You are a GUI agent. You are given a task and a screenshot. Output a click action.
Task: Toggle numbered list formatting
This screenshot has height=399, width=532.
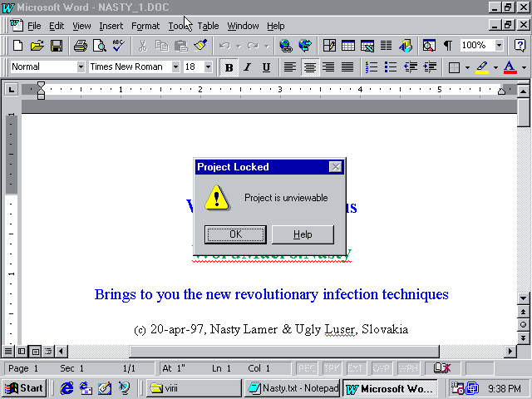(x=372, y=67)
